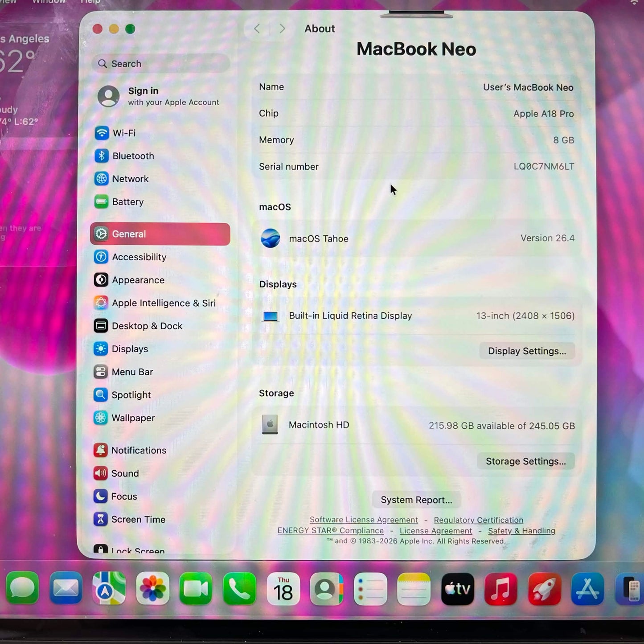Click the Macintosh HD drive icon

pyautogui.click(x=270, y=425)
